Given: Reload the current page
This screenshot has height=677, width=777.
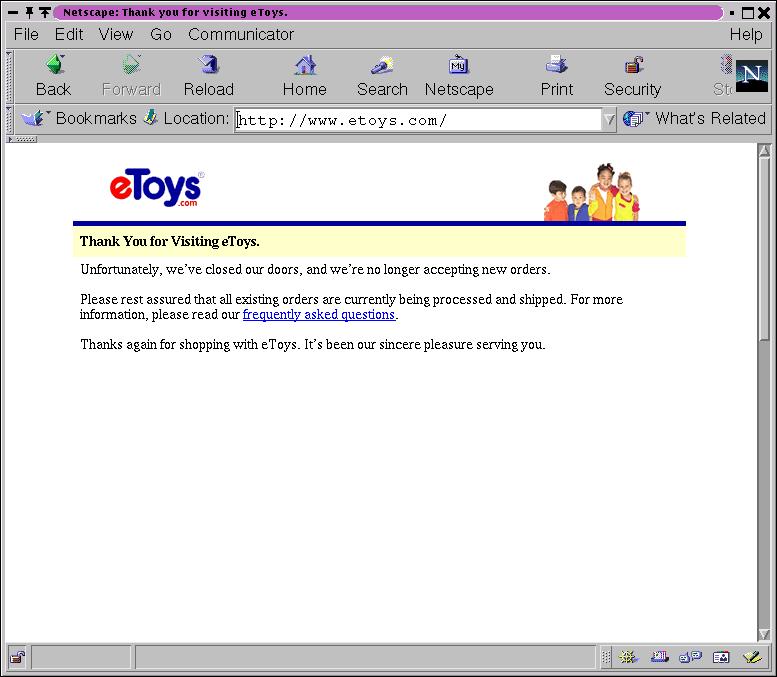Looking at the screenshot, I should 209,76.
